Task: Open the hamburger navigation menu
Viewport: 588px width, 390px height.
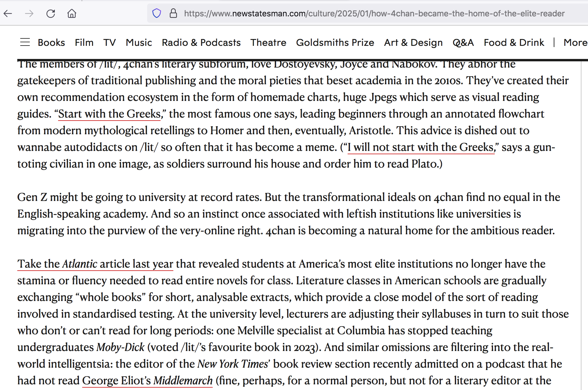Action: (25, 42)
